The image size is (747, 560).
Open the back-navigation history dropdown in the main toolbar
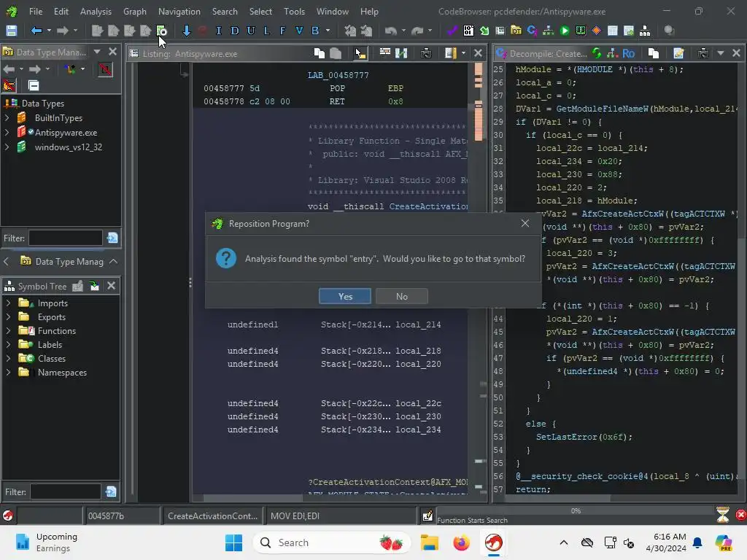[49, 31]
